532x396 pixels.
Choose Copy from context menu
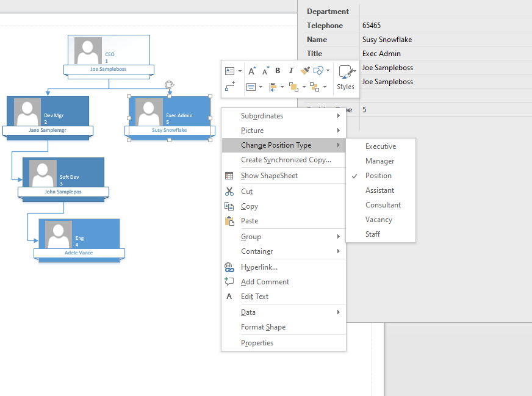[284, 206]
